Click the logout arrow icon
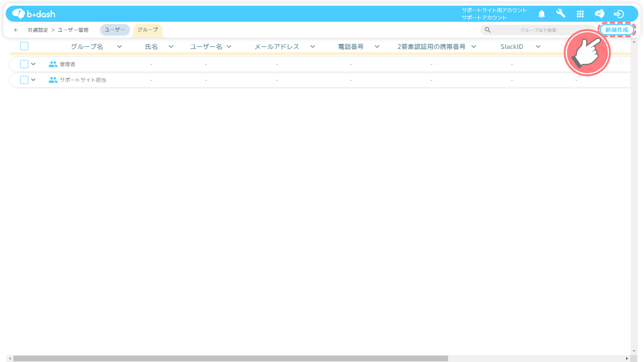644x362 pixels. [x=619, y=14]
